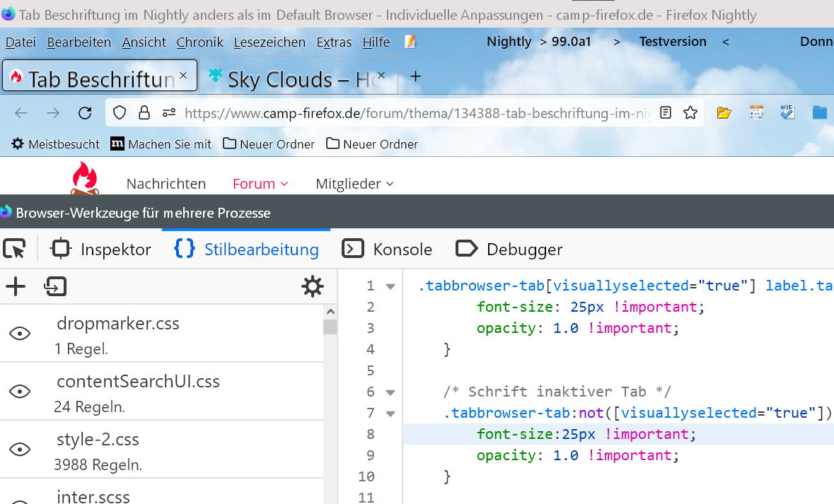Screen dimensions: 834x504
Task: Click the element picker icon in devtools
Action: [14, 249]
